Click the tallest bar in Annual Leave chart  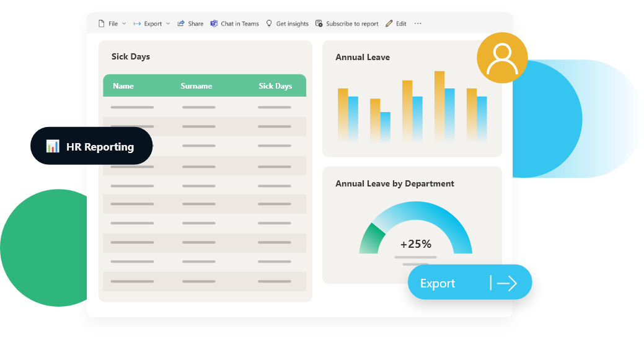(x=439, y=105)
